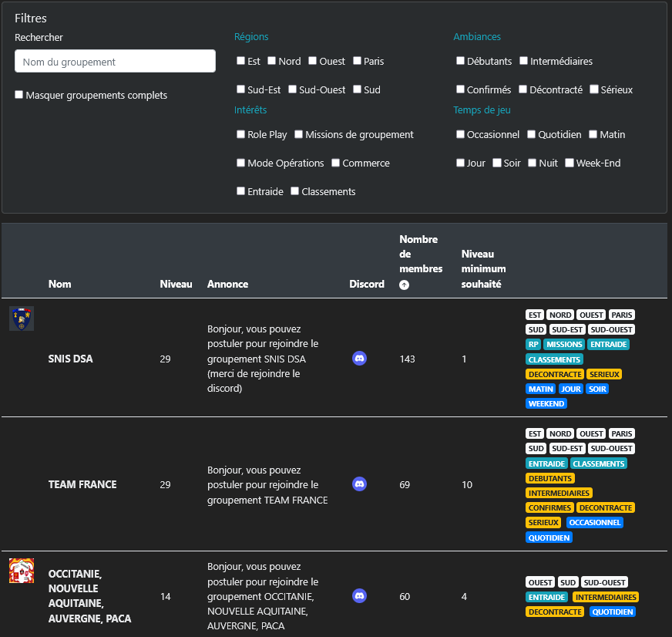Click the SNIS DSA group emblem
The width and height of the screenshot is (672, 637).
[x=21, y=318]
